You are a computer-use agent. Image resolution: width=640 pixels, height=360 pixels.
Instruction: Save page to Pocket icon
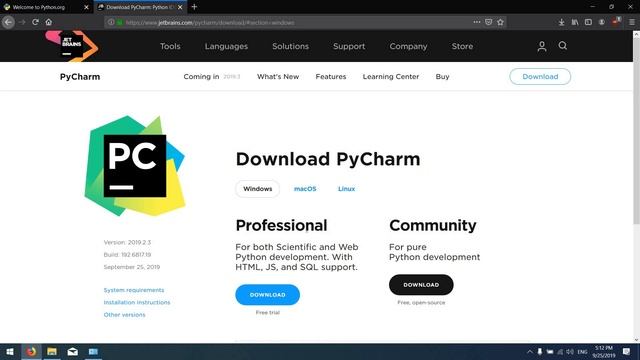tap(489, 22)
